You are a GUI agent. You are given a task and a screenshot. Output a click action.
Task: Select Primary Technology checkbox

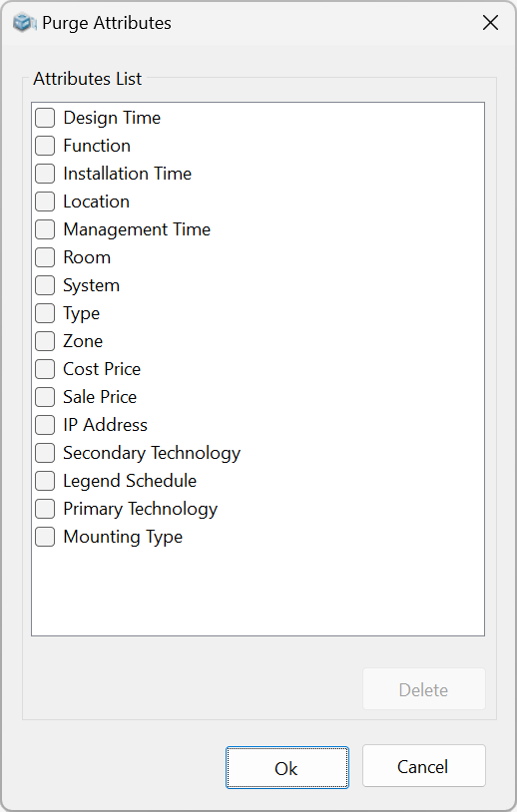45,509
